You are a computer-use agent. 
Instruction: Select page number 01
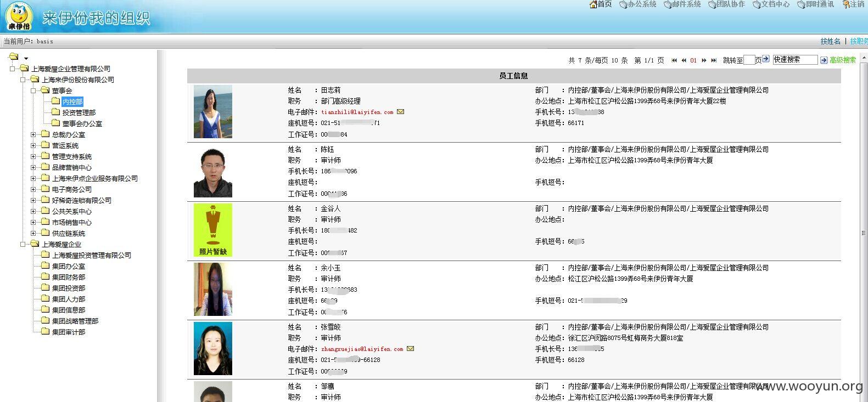click(x=693, y=60)
